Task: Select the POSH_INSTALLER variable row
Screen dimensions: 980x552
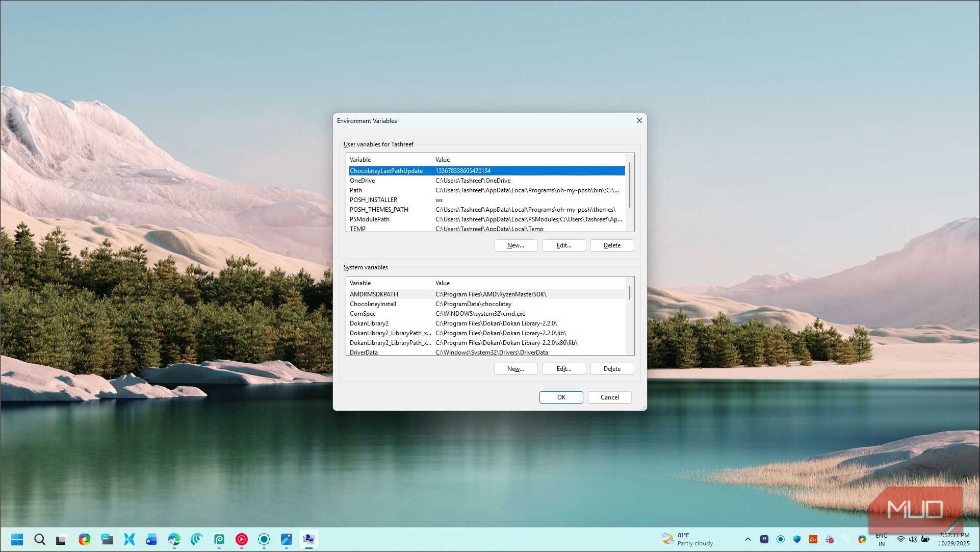Action: [x=486, y=200]
